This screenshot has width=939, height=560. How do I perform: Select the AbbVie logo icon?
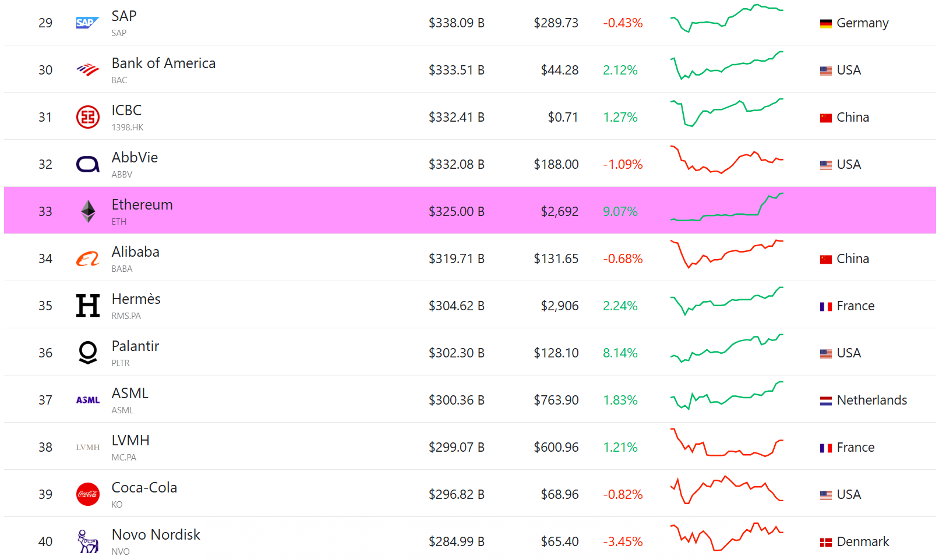click(x=87, y=164)
